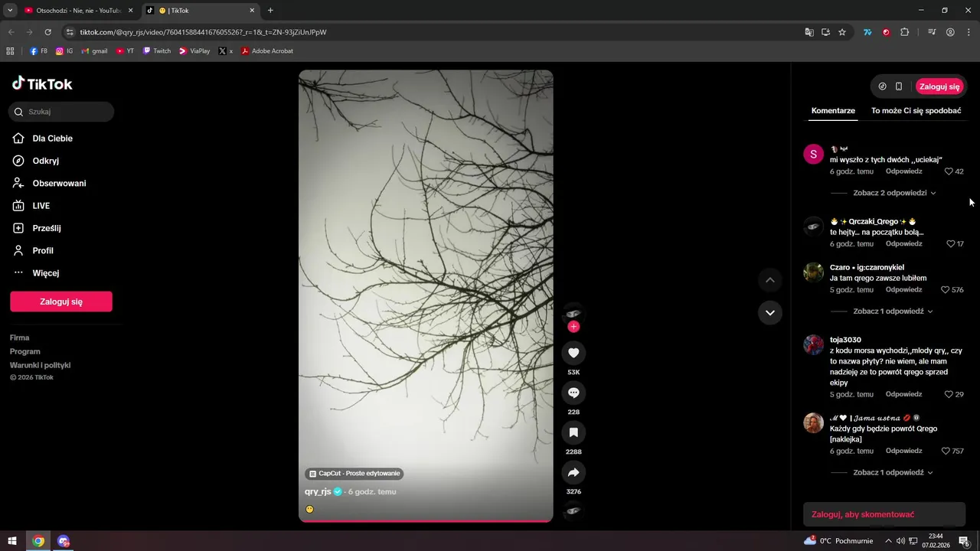
Task: Open Obserwowani in the sidebar
Action: pyautogui.click(x=61, y=183)
